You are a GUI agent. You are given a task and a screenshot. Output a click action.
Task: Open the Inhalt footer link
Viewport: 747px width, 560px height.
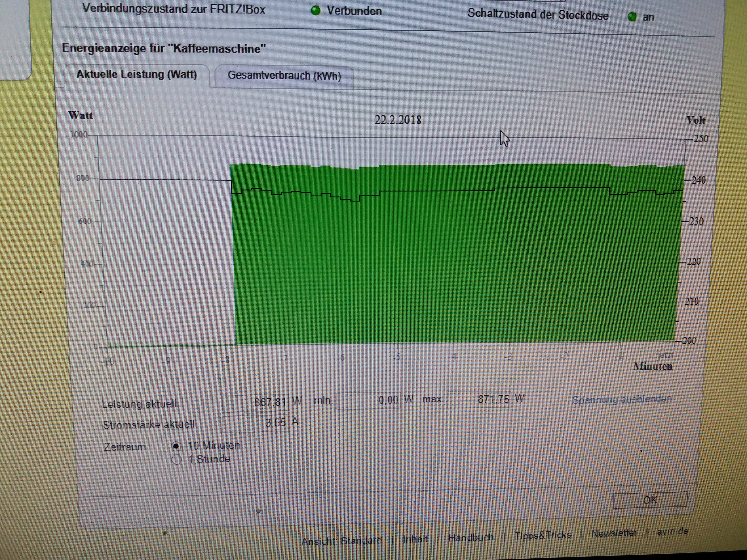pos(415,539)
